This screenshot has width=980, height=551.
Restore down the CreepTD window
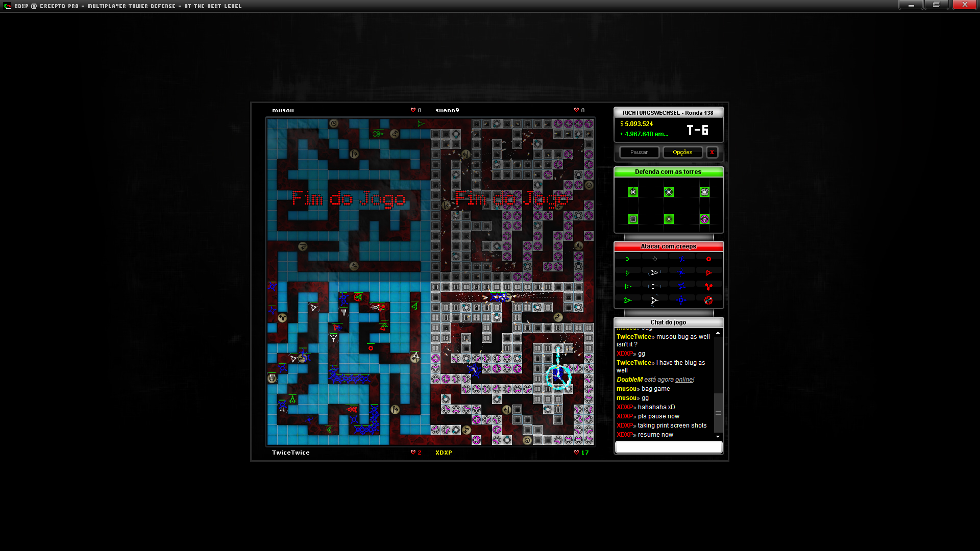click(x=937, y=5)
